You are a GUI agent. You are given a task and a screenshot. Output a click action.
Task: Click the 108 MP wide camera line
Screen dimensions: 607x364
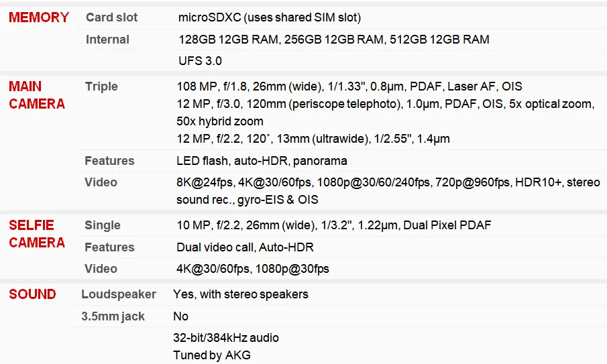point(349,86)
